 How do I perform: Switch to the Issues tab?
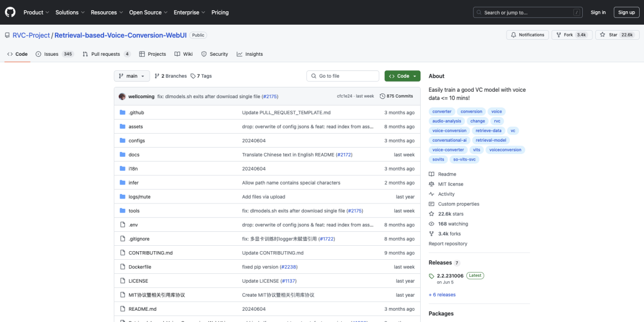(x=55, y=54)
